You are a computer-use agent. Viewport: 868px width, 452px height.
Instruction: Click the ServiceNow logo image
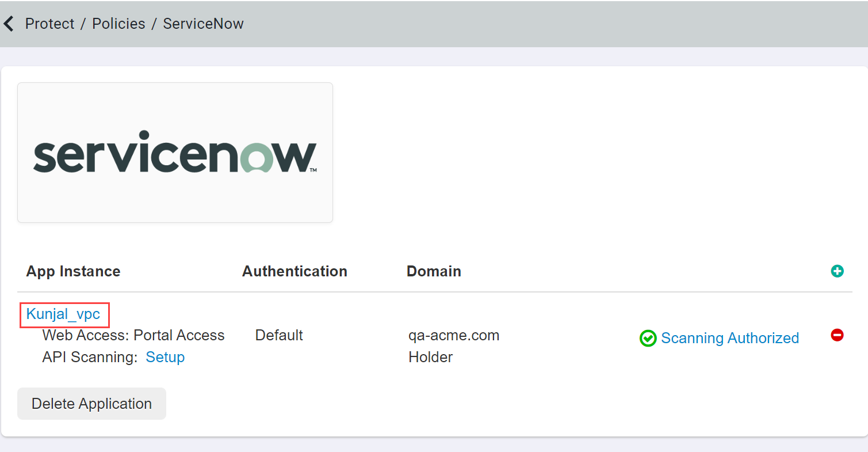click(175, 152)
